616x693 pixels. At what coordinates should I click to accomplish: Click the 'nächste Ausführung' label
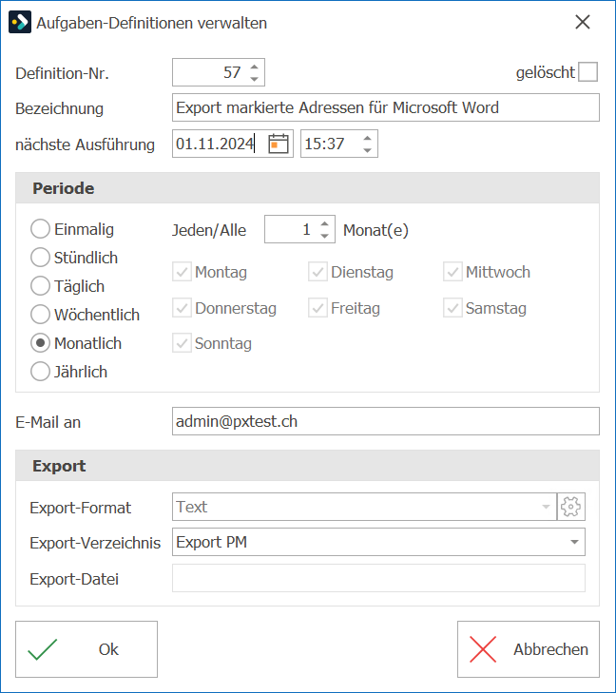85,144
